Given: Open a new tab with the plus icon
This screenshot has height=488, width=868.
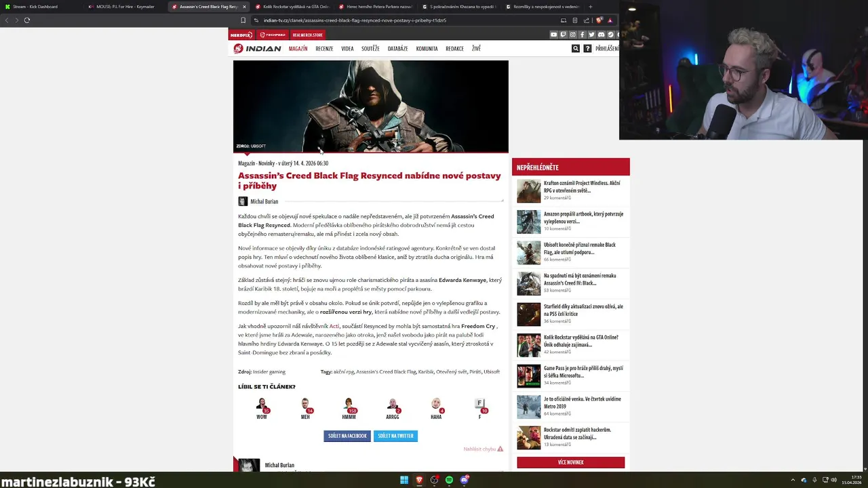Looking at the screenshot, I should coord(590,7).
